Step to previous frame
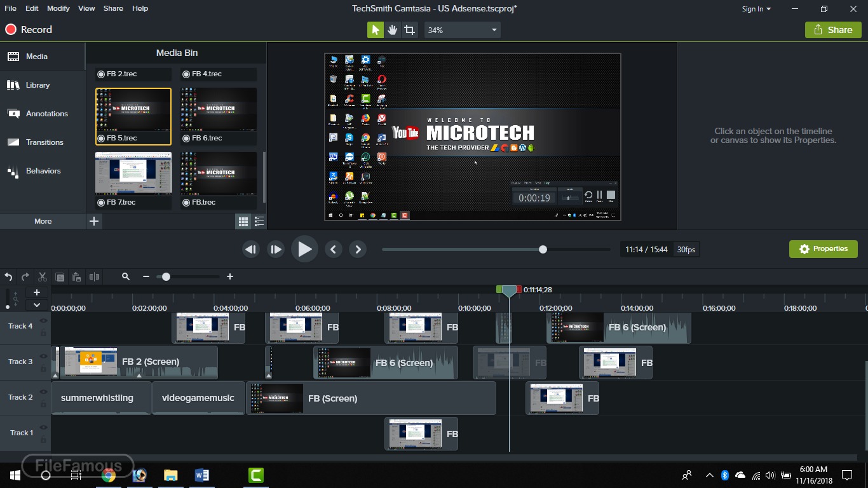 coord(251,250)
